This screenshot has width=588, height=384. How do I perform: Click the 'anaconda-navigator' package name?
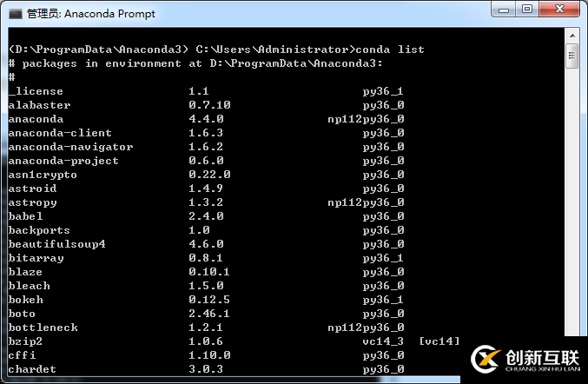pos(70,147)
